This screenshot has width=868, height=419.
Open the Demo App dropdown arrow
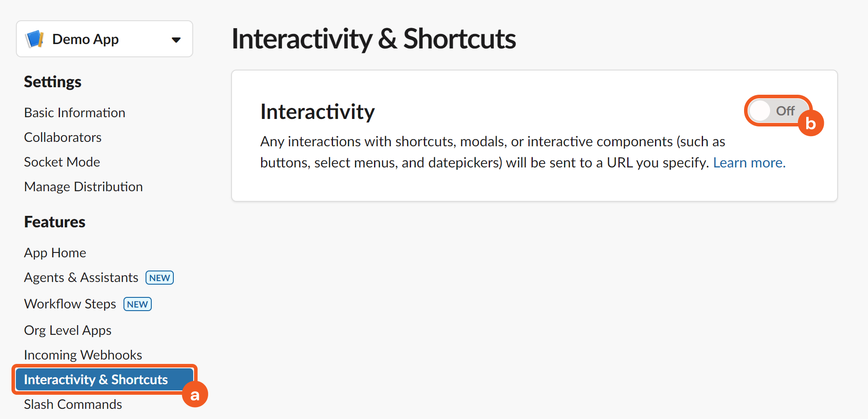[x=176, y=40]
